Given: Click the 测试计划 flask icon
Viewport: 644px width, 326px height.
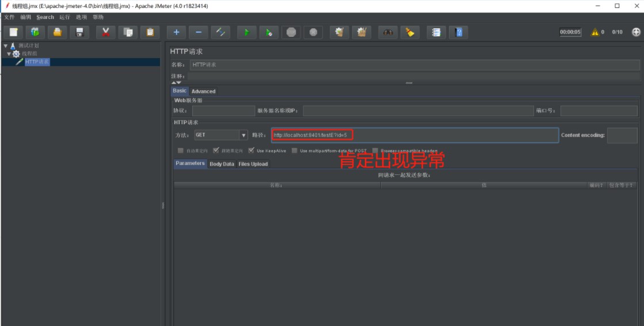Looking at the screenshot, I should click(x=13, y=45).
